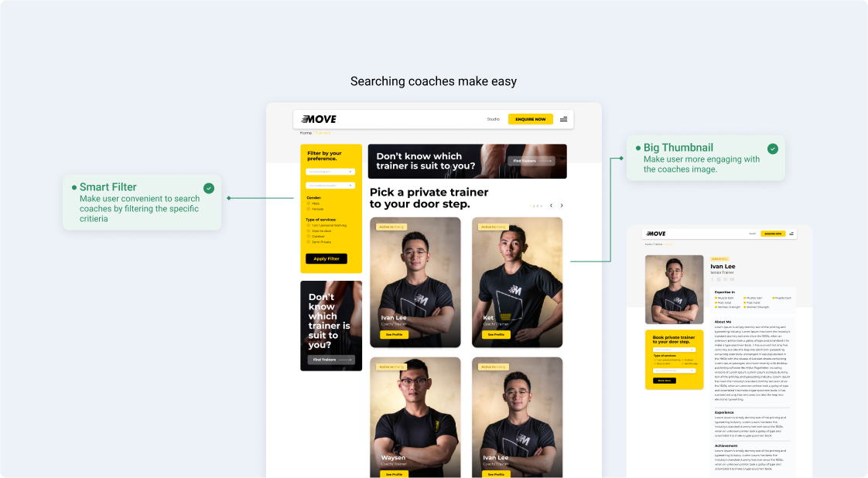The width and height of the screenshot is (868, 478).
Task: Open Ivan Lee's Facebook icon on profile
Action: tap(713, 279)
